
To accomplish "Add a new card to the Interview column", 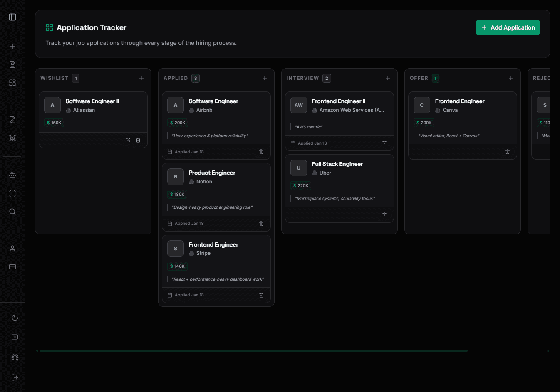I will (x=387, y=78).
